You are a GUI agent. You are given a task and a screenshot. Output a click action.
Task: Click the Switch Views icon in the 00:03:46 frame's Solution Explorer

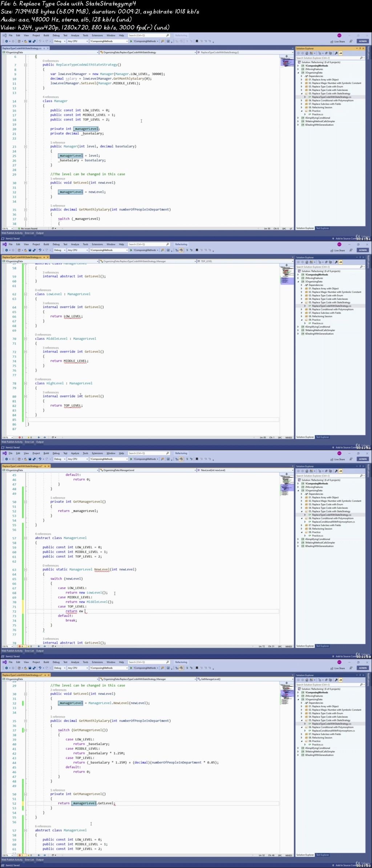312,262
